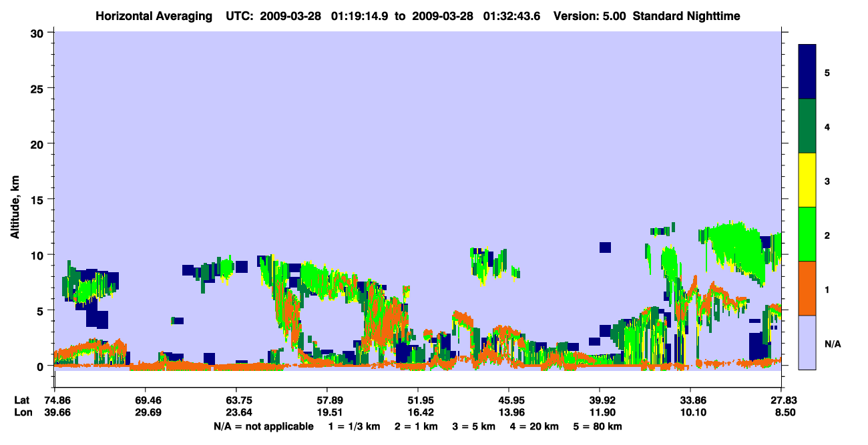Click the colorbar label '3'
Image resolution: width=868 pixels, height=445 pixels.
(827, 180)
